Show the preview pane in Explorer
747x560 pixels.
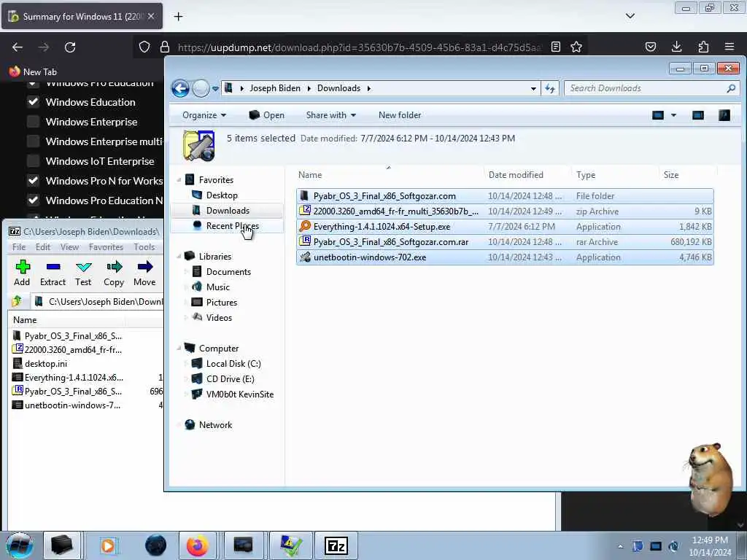[698, 115]
